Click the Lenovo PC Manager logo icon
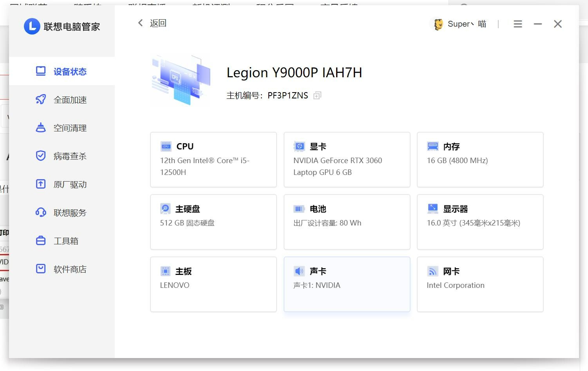This screenshot has height=371, width=588. pos(32,26)
